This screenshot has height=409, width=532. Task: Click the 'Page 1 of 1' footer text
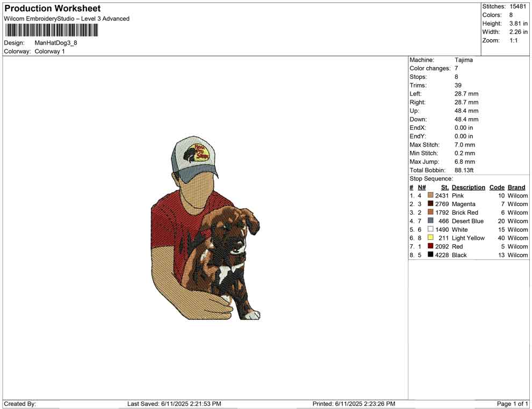click(x=512, y=404)
